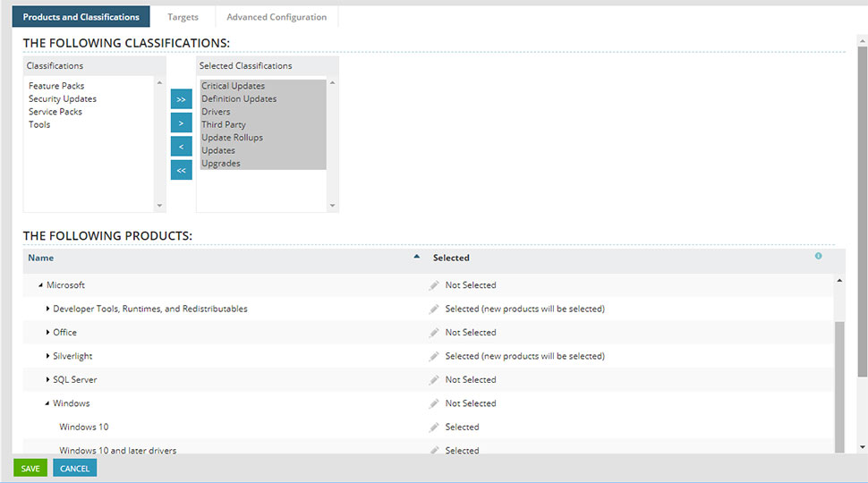
Task: Click the Name column header
Action: click(41, 258)
